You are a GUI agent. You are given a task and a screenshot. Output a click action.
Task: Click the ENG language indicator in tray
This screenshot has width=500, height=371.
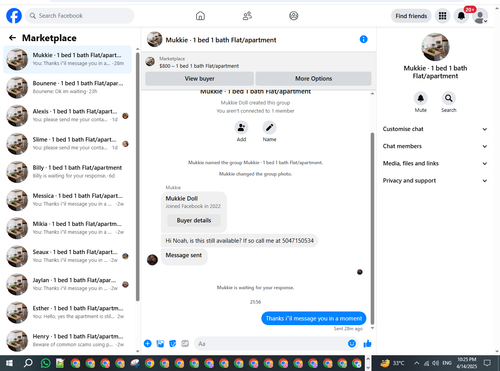pyautogui.click(x=447, y=363)
